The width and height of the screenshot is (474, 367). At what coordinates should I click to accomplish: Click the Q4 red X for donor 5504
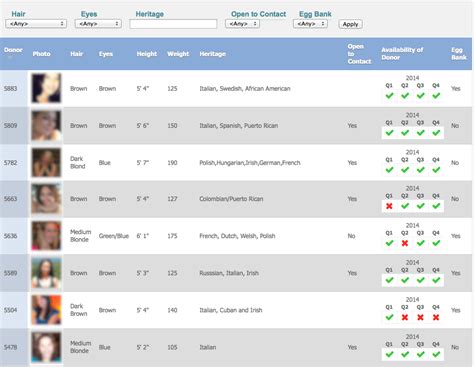pos(436,317)
